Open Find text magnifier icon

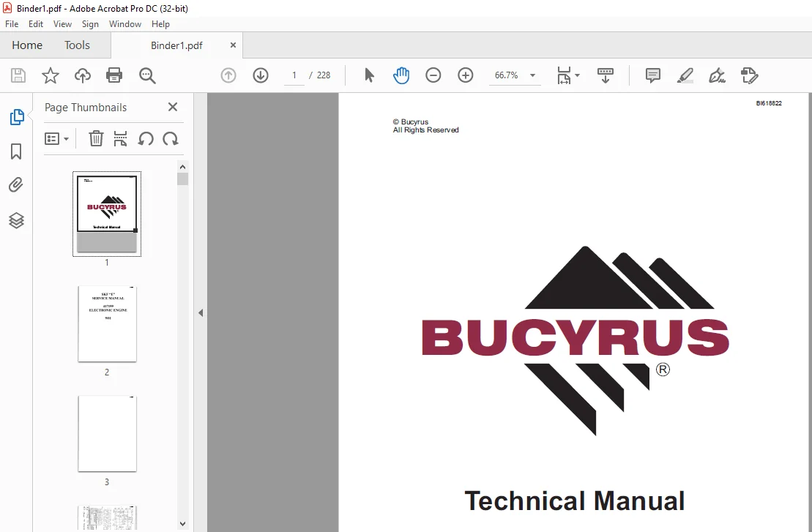[x=147, y=75]
